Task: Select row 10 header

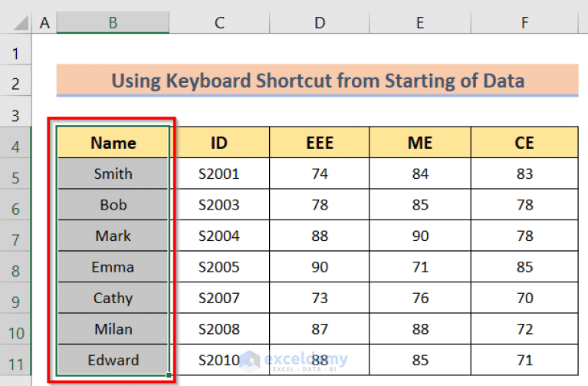Action: pos(15,329)
